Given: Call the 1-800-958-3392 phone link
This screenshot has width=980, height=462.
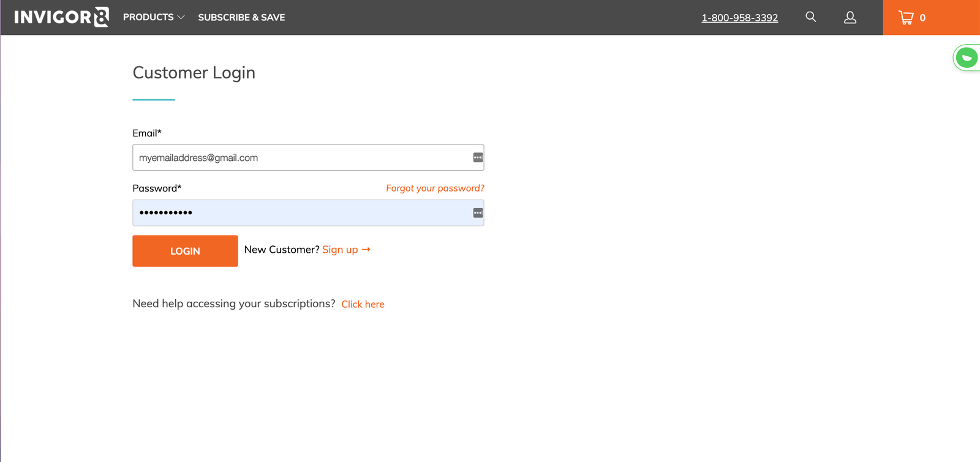Looking at the screenshot, I should click(x=739, y=18).
